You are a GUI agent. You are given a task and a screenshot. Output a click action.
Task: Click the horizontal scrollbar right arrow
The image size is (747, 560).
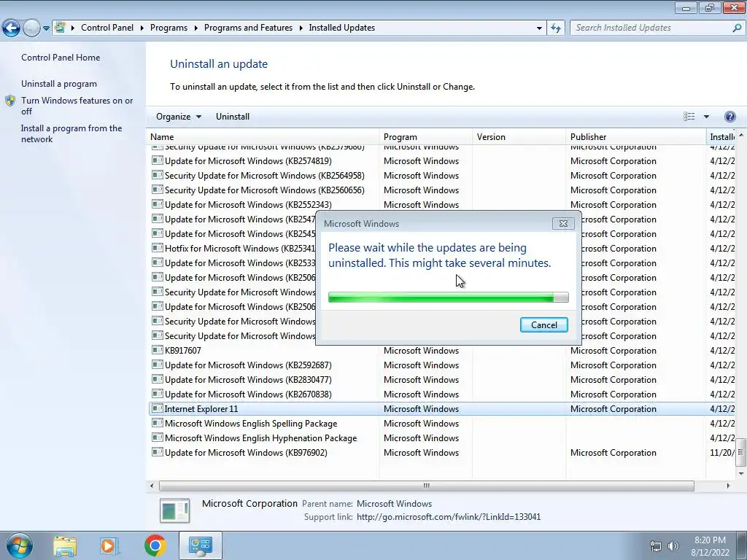click(x=728, y=486)
